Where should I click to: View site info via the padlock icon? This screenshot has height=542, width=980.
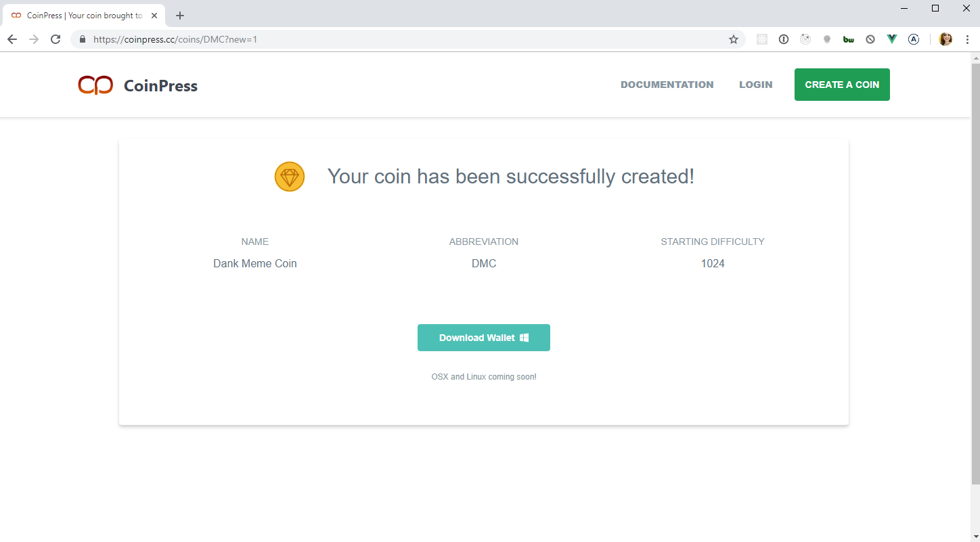83,39
